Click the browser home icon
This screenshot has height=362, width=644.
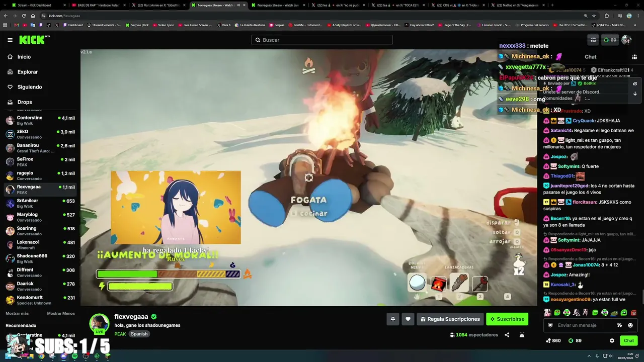[33, 16]
